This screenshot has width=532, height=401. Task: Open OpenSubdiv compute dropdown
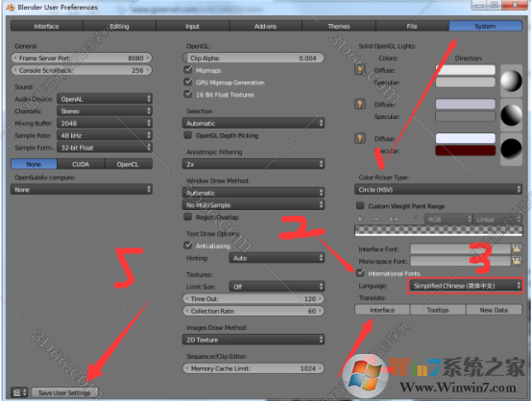tap(82, 190)
